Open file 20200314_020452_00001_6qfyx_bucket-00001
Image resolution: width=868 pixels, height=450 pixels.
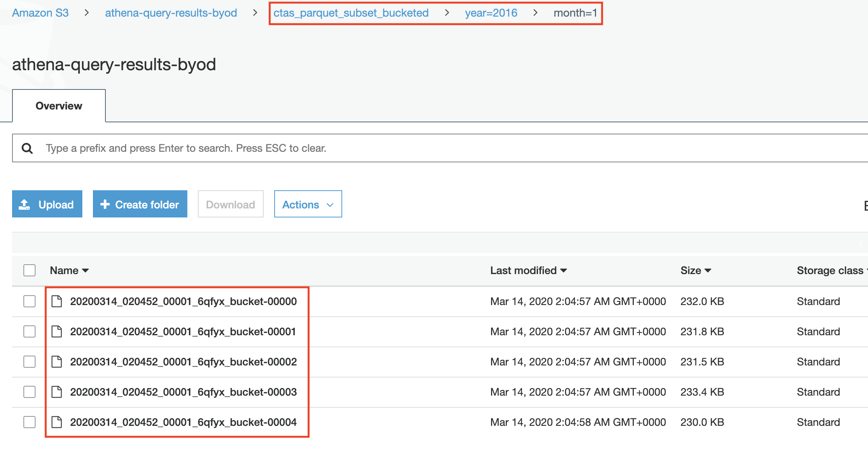tap(183, 331)
